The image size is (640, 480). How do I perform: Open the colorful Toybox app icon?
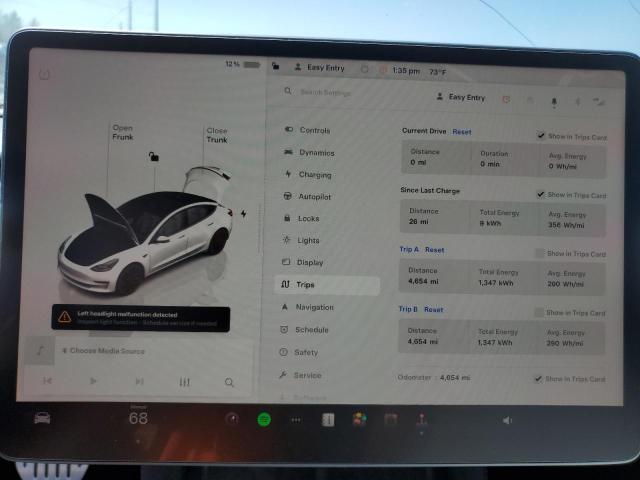click(360, 419)
